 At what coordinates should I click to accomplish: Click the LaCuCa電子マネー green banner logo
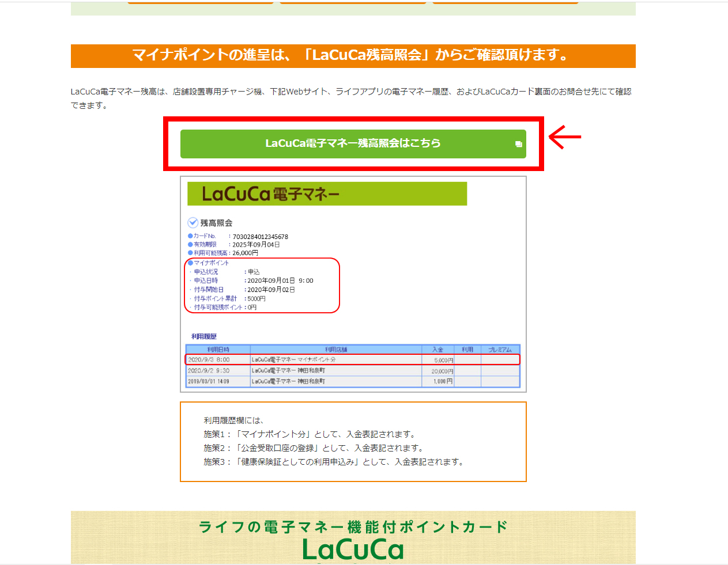[327, 194]
